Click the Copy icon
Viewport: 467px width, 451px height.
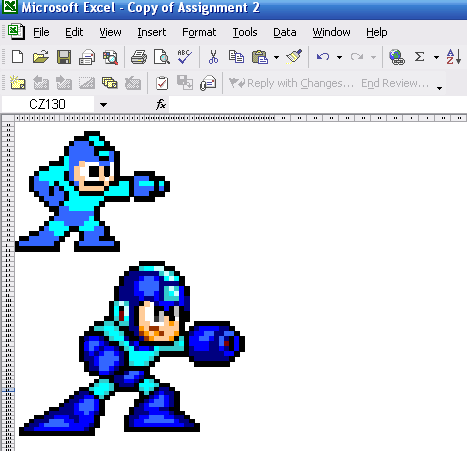(x=236, y=57)
